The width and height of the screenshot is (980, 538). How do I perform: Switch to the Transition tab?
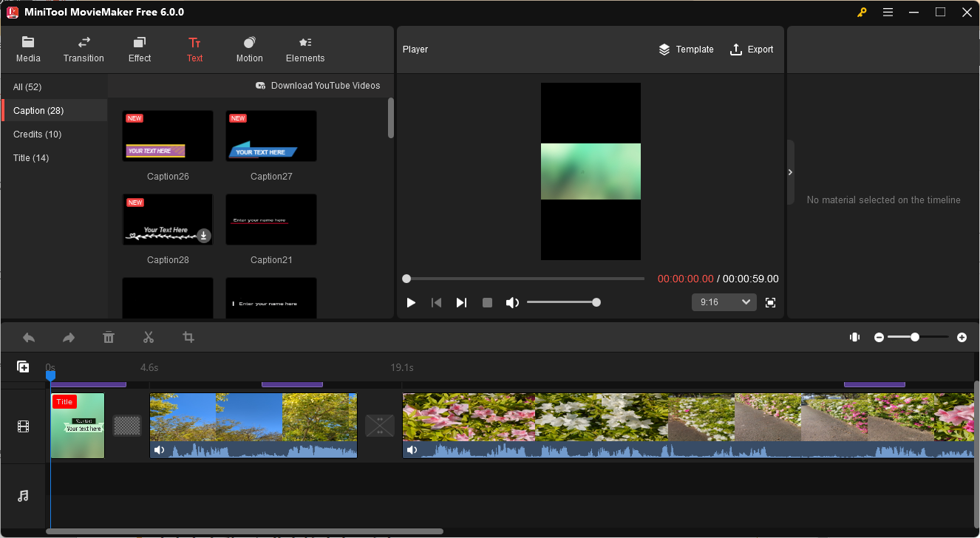click(x=84, y=50)
